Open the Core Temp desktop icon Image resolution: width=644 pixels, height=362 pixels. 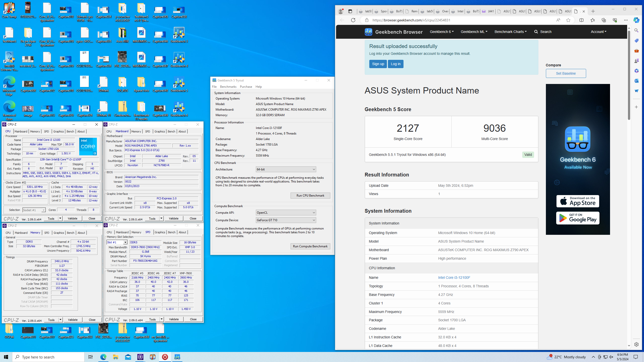click(x=9, y=11)
